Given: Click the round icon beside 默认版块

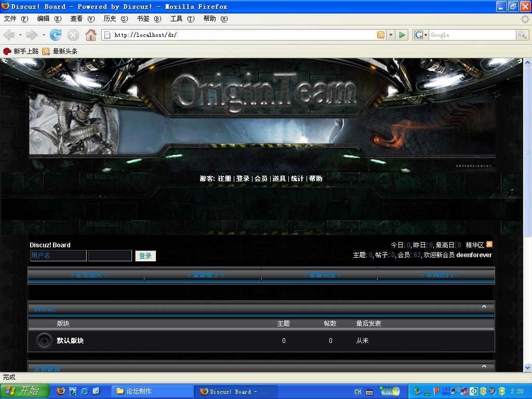Looking at the screenshot, I should click(44, 341).
